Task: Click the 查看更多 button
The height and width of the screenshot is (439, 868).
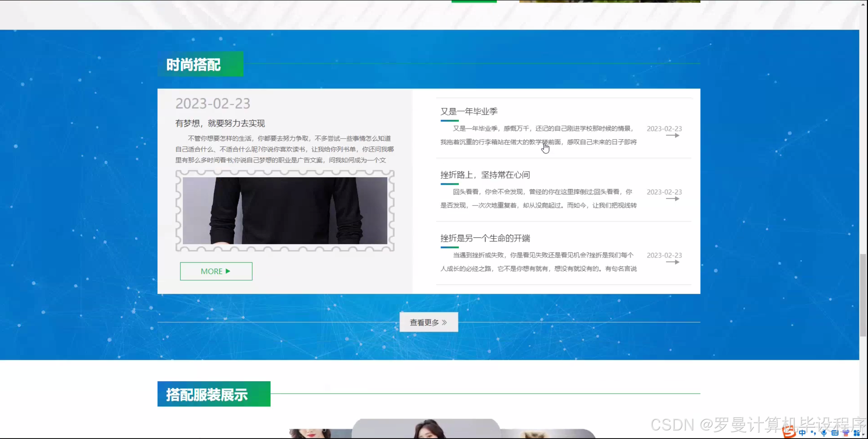Action: [428, 322]
